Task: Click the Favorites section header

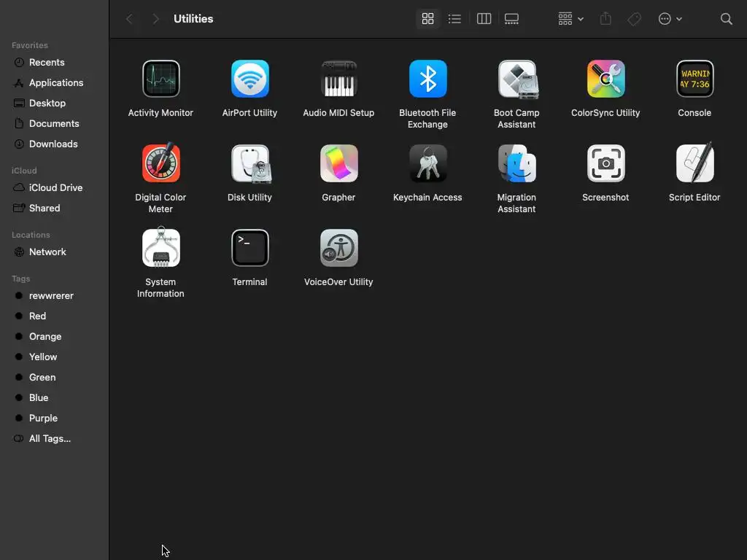Action: pos(29,45)
